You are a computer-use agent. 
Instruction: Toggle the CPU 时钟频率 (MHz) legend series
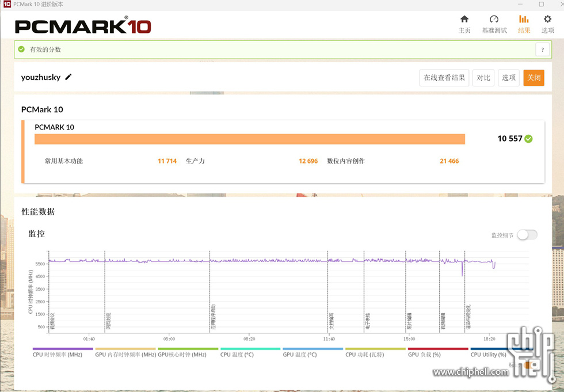click(x=63, y=352)
